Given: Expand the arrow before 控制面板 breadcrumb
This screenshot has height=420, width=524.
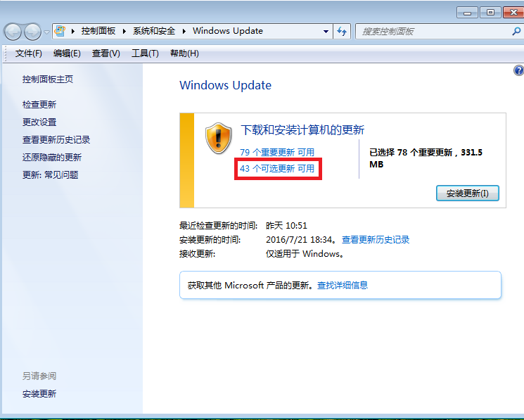Looking at the screenshot, I should click(x=73, y=32).
